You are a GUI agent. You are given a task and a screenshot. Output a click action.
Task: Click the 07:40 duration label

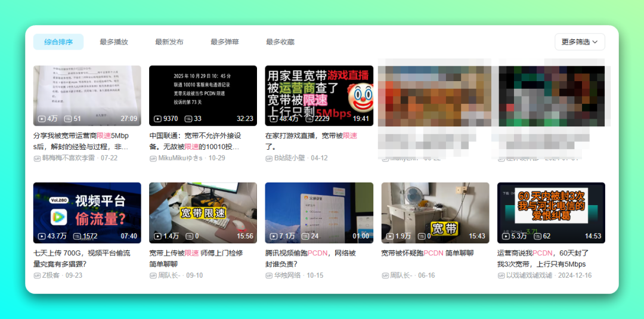pos(129,236)
